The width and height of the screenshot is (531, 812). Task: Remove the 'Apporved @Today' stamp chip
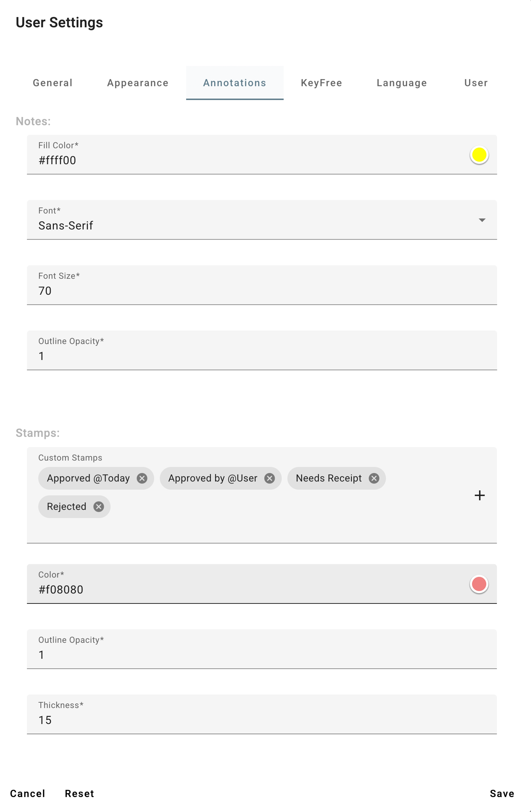tap(142, 478)
